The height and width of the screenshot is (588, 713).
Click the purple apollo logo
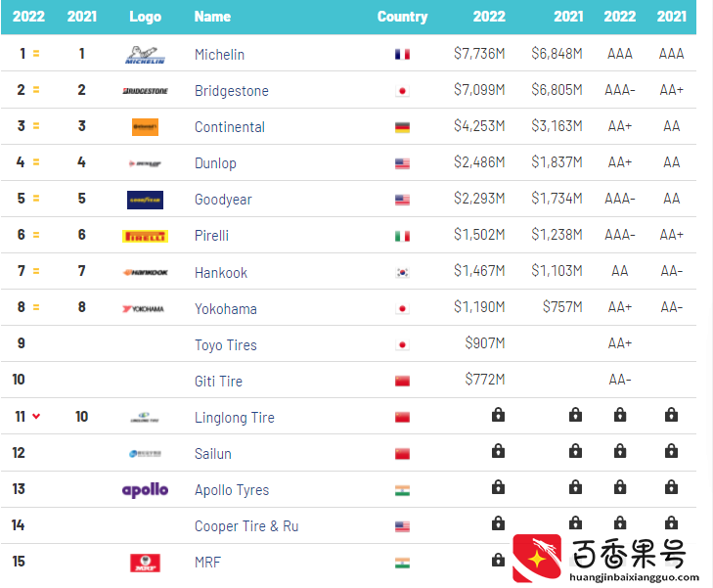pyautogui.click(x=145, y=490)
